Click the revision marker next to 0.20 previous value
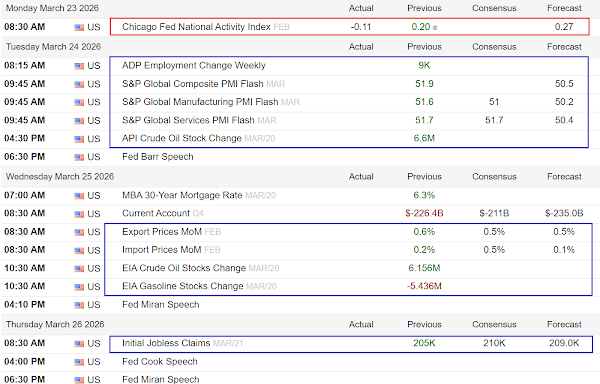The width and height of the screenshot is (600, 384). tap(435, 28)
